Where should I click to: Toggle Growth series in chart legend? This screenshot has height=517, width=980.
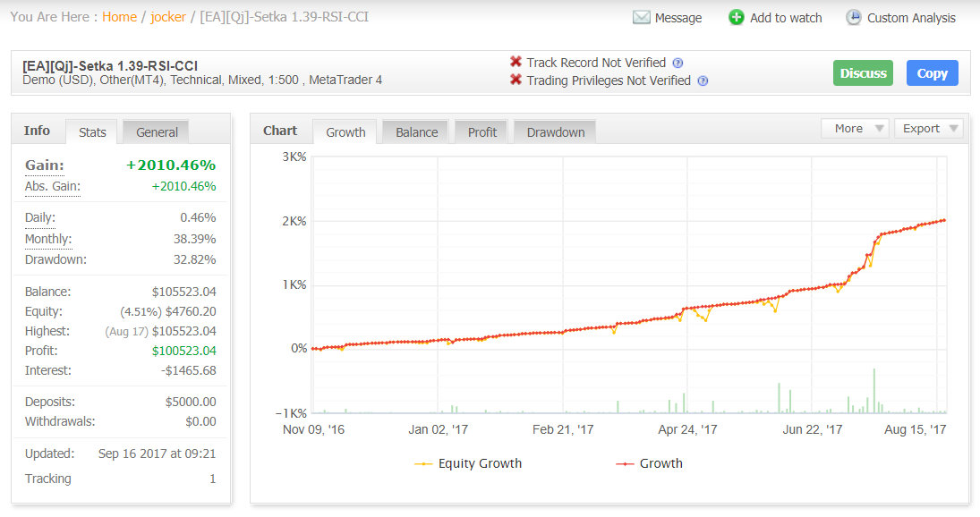tap(650, 463)
